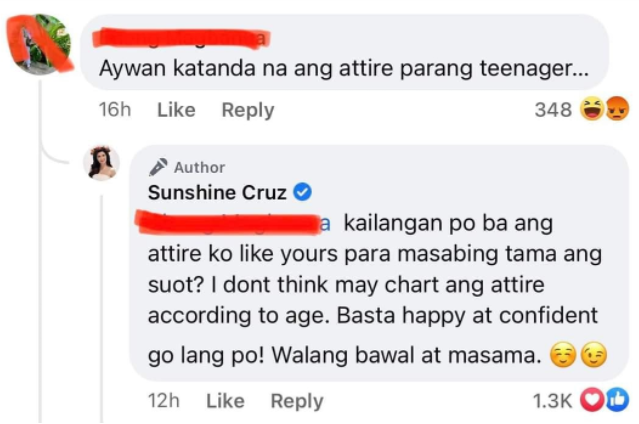The image size is (639, 424).
Task: Open the 12h timestamp link
Action: click(x=162, y=400)
